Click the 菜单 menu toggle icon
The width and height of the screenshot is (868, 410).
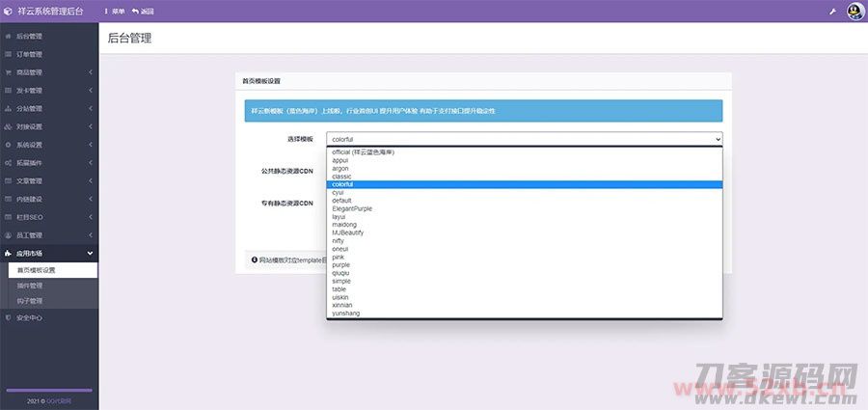[106, 12]
